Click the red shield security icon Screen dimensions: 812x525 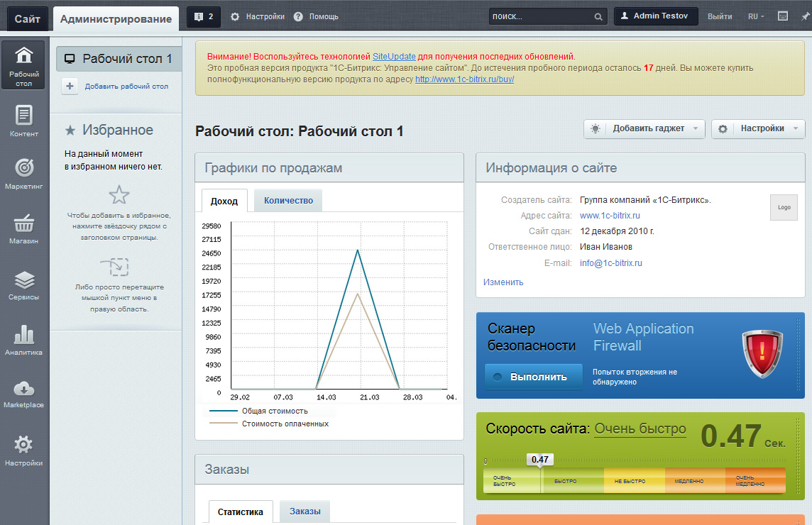coord(762,353)
